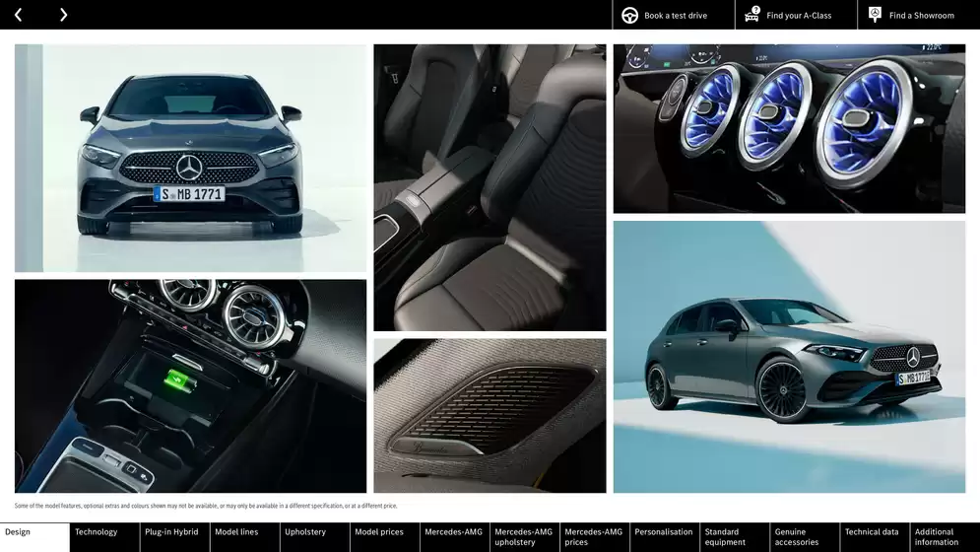Click the side-angle A-Class hatchback photo
Image resolution: width=980 pixels, height=552 pixels.
point(789,357)
